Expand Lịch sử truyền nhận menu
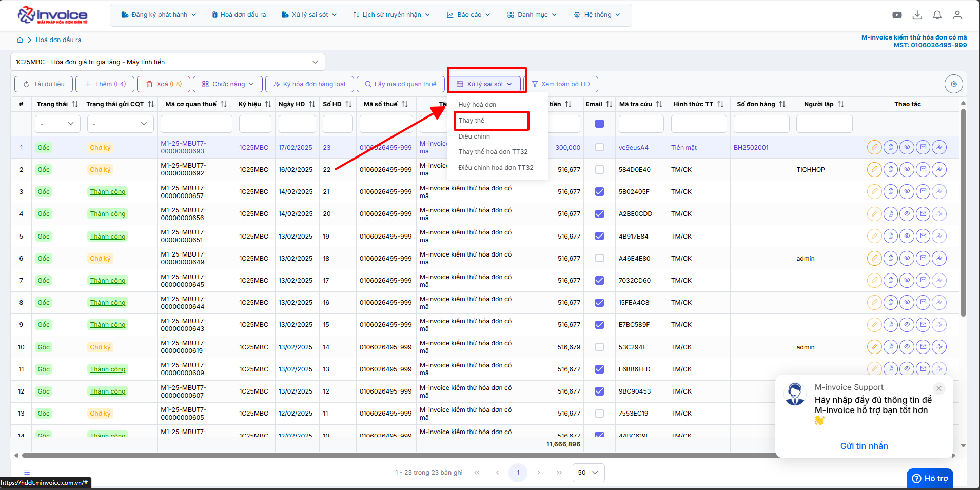Viewport: 980px width, 490px height. (x=391, y=15)
